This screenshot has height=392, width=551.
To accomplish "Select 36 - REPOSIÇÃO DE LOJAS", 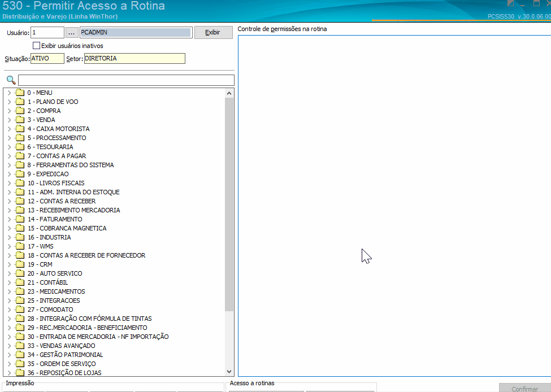I will tap(64, 373).
